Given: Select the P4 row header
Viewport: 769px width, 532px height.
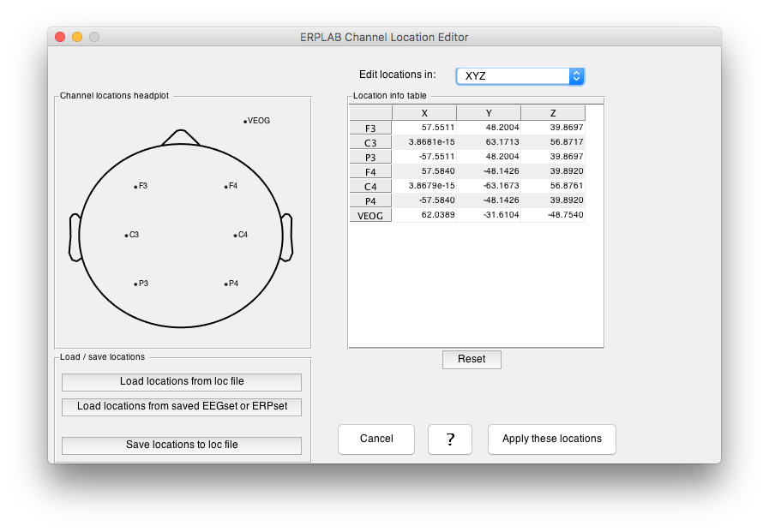Looking at the screenshot, I should tap(370, 200).
